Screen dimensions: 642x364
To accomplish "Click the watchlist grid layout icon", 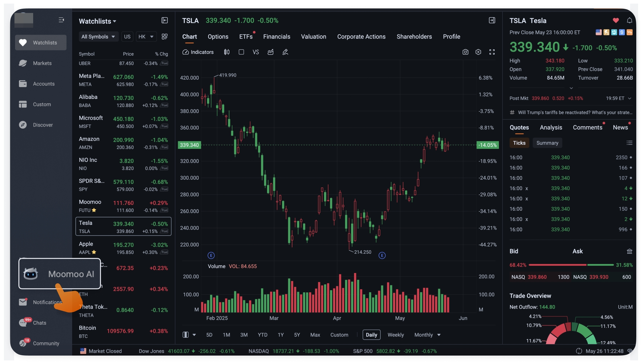I will [165, 36].
